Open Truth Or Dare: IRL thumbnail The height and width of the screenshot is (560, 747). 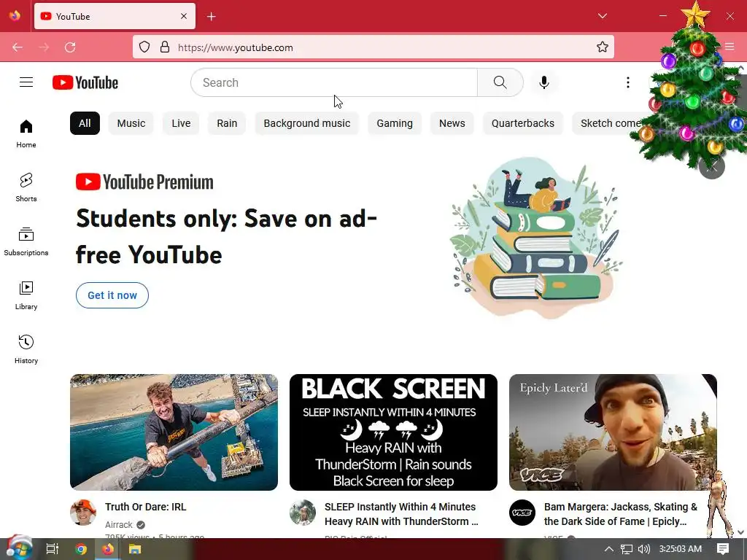[174, 432]
